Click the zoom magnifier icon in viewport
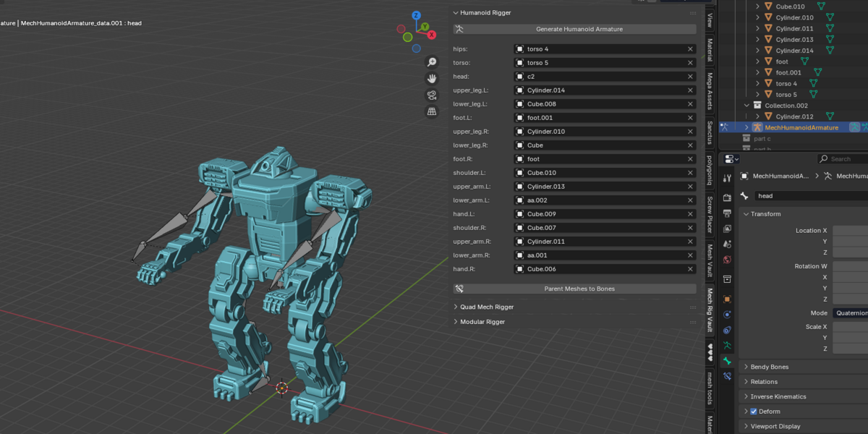This screenshot has width=868, height=434. pyautogui.click(x=432, y=62)
